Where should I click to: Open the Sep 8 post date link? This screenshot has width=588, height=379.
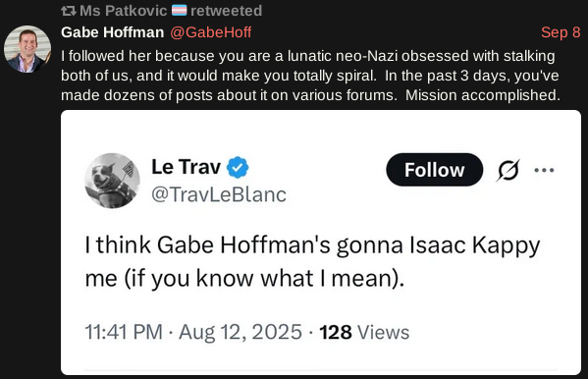pos(561,32)
